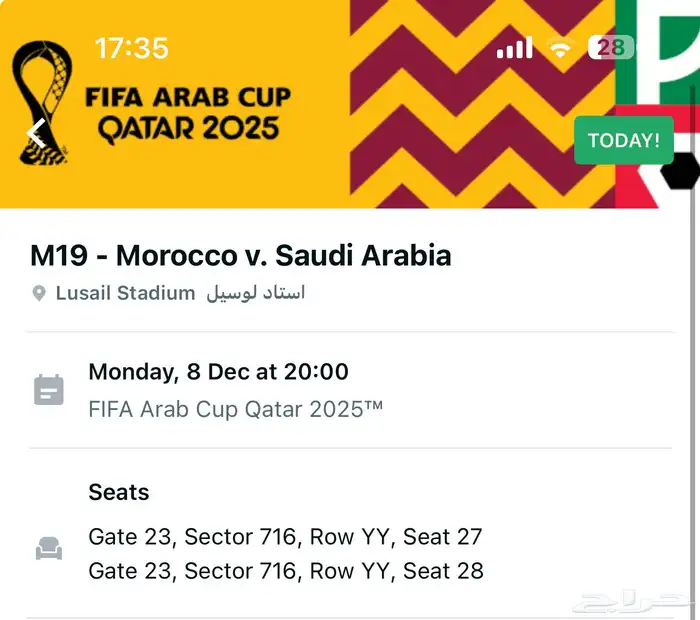Tap the back arrow chevron
Image resolution: width=700 pixels, height=620 pixels.
point(37,134)
